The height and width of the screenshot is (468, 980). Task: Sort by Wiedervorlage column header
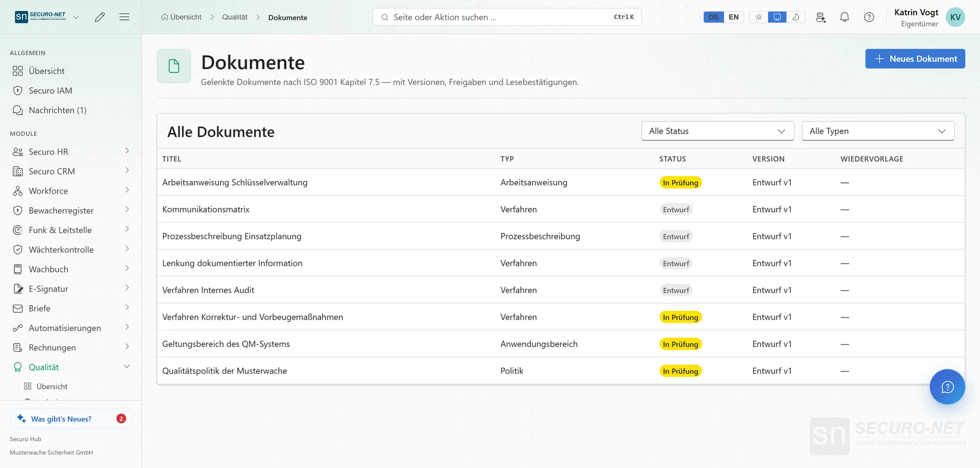tap(872, 159)
